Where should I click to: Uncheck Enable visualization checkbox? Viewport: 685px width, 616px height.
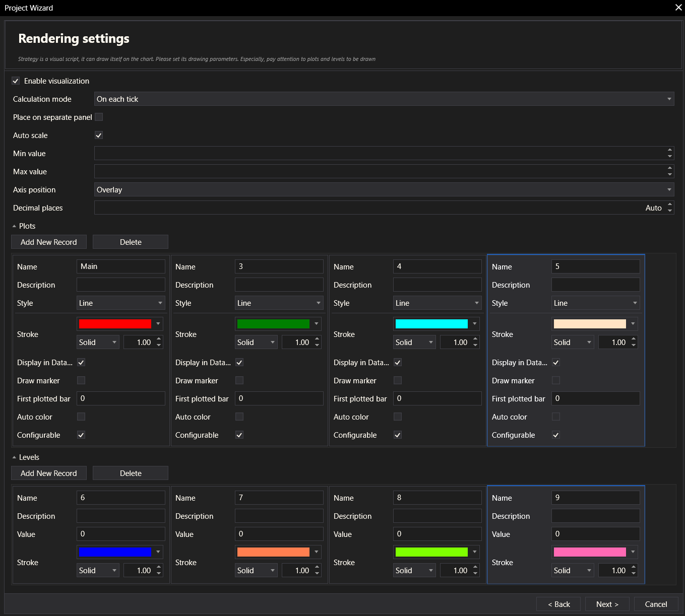pyautogui.click(x=16, y=81)
